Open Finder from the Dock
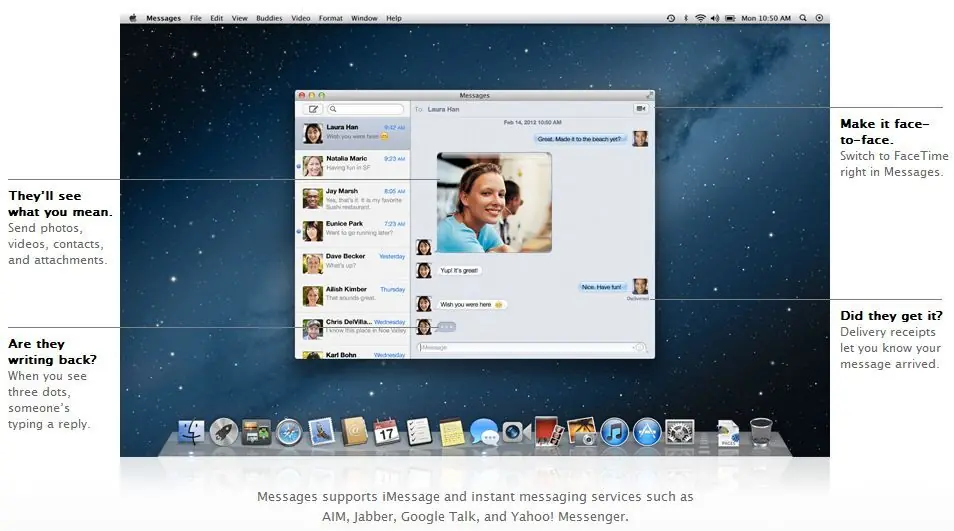 [x=192, y=432]
